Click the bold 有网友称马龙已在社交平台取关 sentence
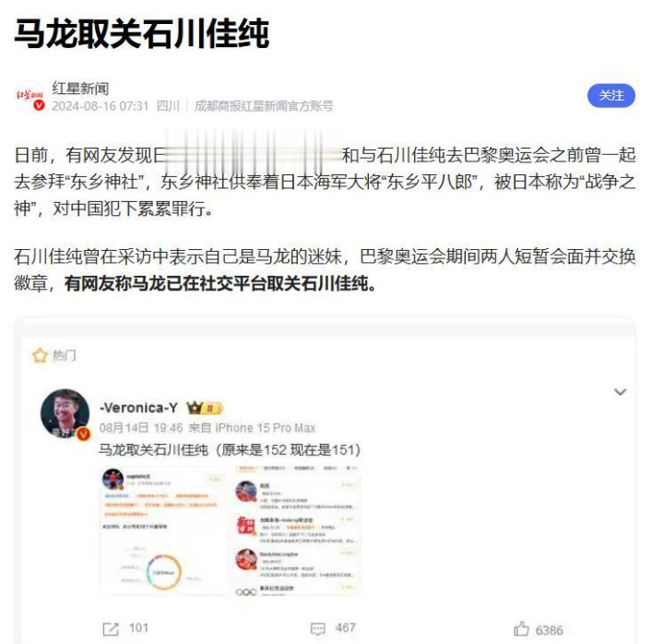663x644 pixels. click(x=219, y=283)
